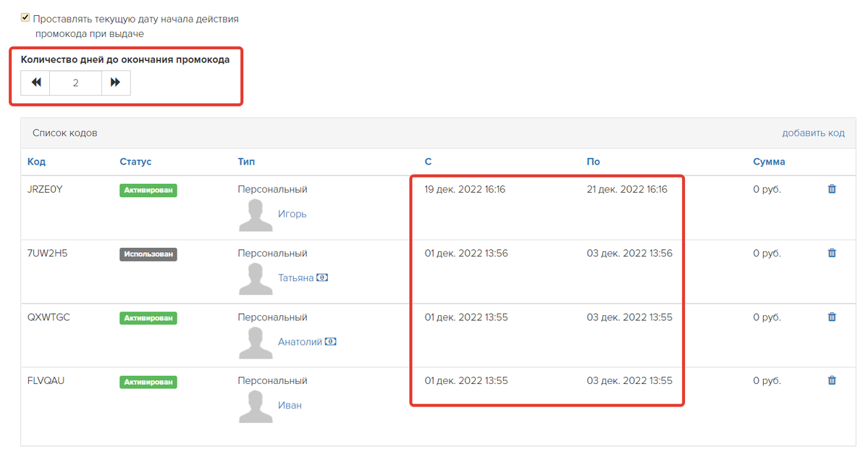Image resolution: width=868 pixels, height=455 pixels.
Task: Click the money icon next to Анатолий
Action: (331, 341)
